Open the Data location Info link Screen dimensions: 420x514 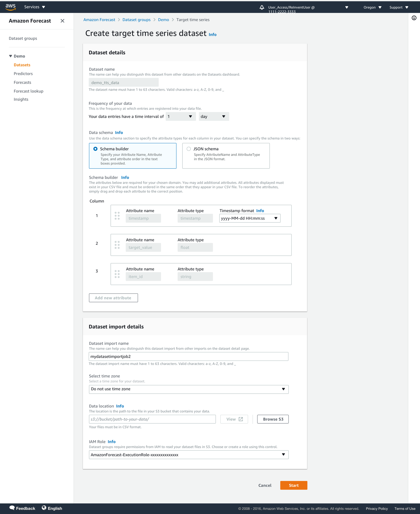pos(120,406)
